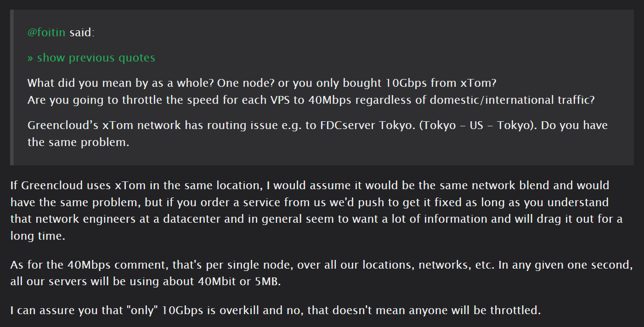Open the @foitin user profile link
Image resolution: width=644 pixels, height=327 pixels.
coord(46,33)
